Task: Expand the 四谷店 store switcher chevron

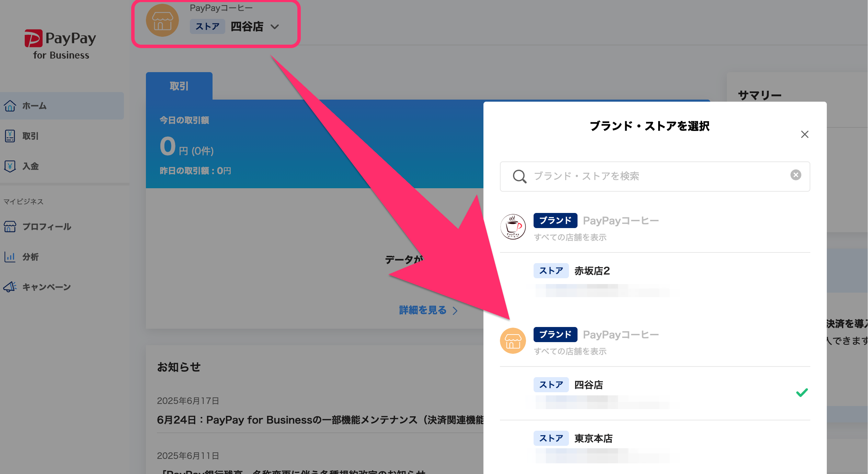Action: coord(275,27)
